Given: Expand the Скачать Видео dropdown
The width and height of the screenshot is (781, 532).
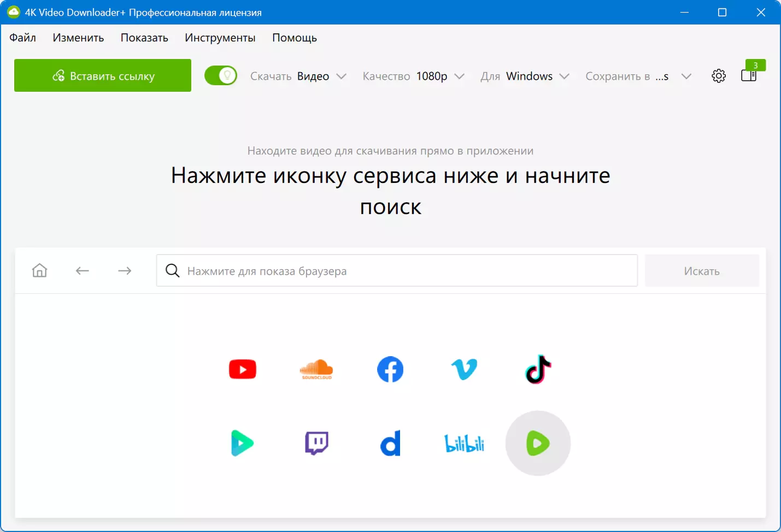Looking at the screenshot, I should [x=298, y=76].
